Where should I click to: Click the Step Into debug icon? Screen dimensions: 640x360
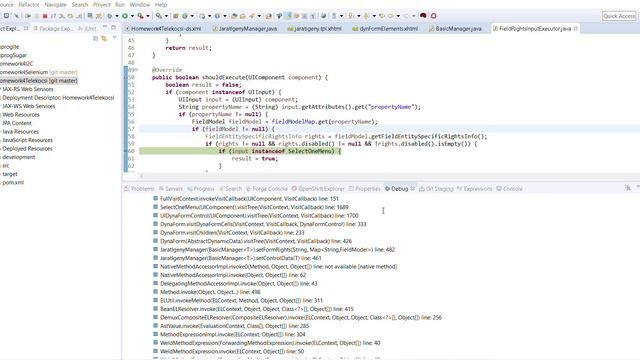[x=61, y=16]
